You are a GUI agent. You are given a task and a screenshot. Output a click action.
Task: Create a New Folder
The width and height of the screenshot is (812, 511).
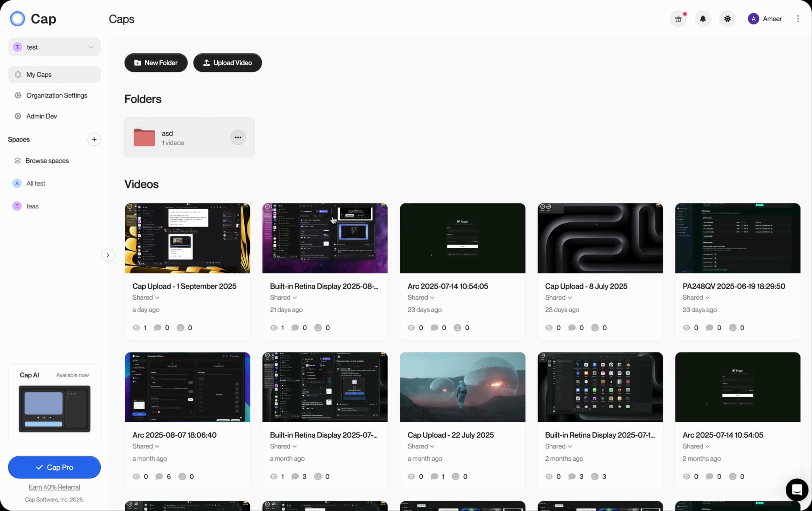(x=155, y=63)
